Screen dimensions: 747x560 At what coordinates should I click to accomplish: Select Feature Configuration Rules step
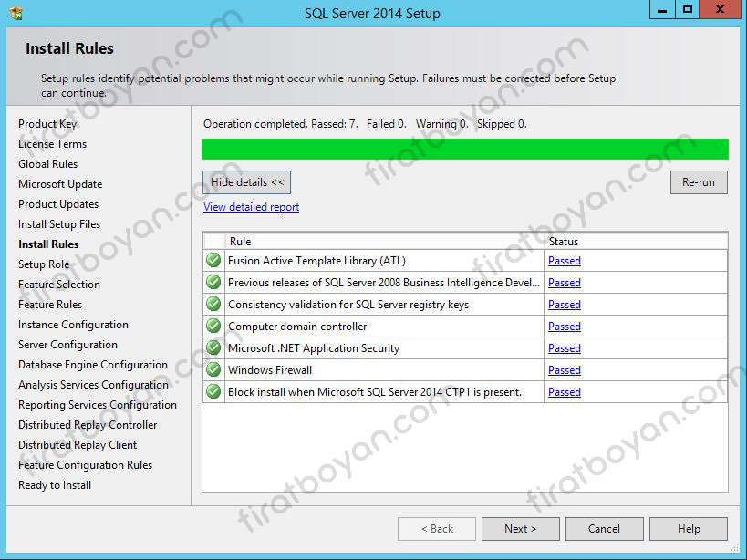click(85, 465)
